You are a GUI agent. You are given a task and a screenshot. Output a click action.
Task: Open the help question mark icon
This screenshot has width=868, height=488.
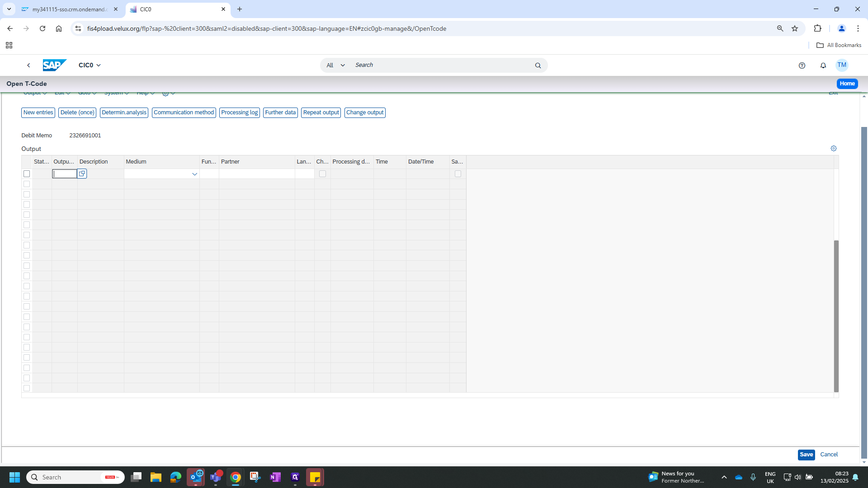click(x=802, y=66)
